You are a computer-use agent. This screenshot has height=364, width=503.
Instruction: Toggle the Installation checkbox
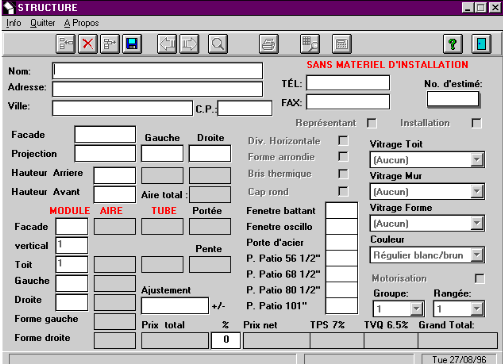click(x=477, y=123)
